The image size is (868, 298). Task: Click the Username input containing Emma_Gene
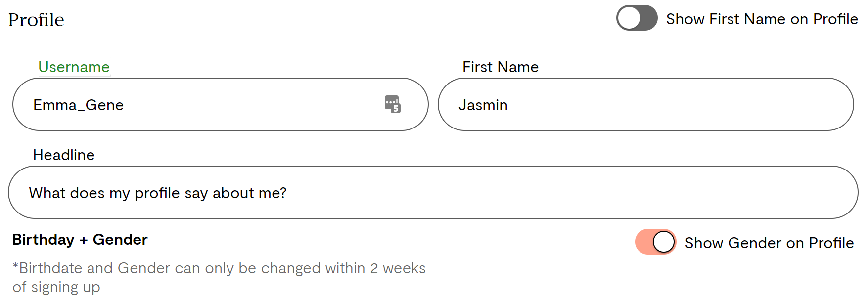pos(198,104)
